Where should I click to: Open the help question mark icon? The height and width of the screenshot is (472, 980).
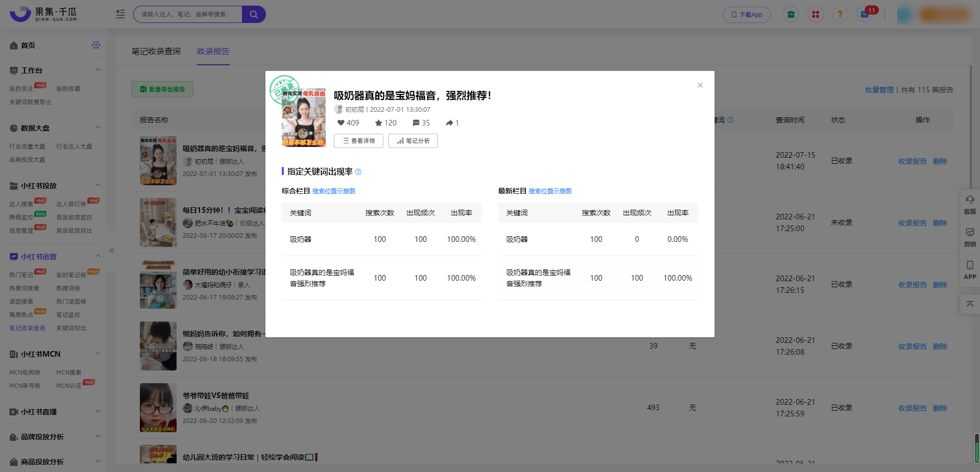point(840,14)
